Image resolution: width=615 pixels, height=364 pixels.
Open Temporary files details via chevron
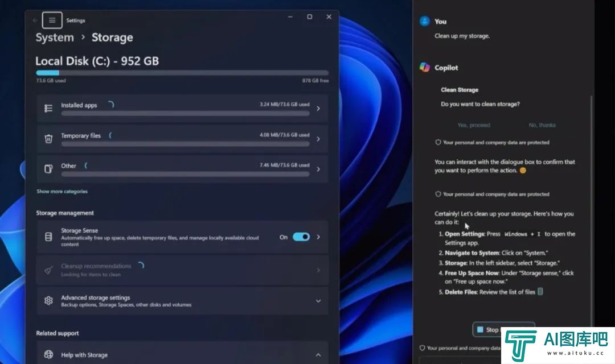tap(318, 139)
